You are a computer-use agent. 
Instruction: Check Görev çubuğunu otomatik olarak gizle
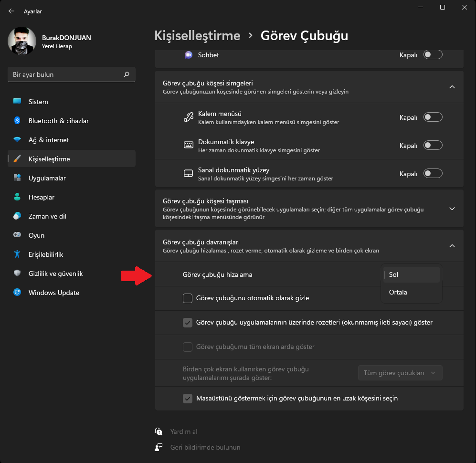[188, 298]
